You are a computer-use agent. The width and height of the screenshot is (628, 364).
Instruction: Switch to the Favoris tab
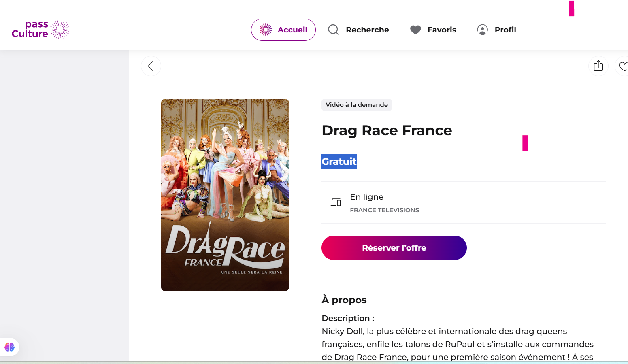tap(433, 30)
